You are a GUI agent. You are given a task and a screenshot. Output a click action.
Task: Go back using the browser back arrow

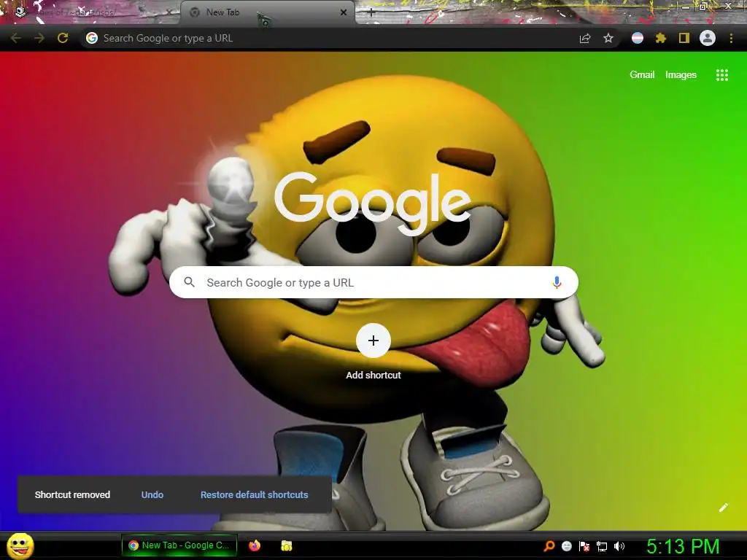[16, 38]
